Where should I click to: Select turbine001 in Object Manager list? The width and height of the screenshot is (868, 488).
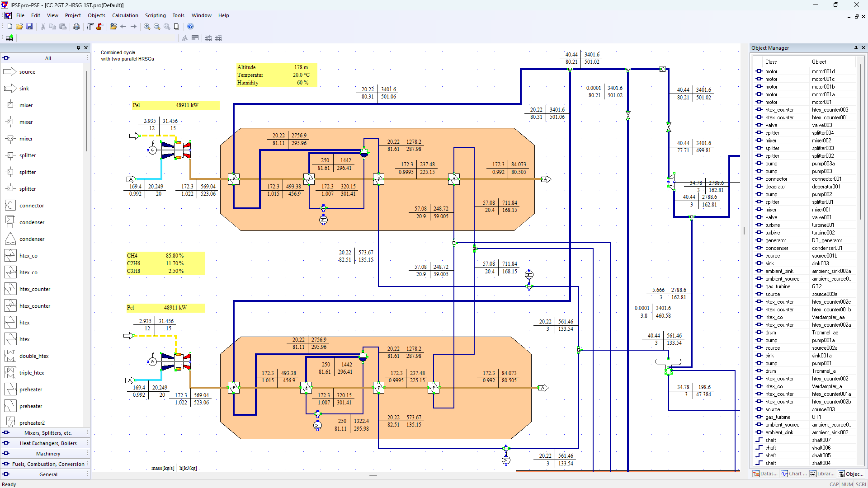click(x=823, y=225)
